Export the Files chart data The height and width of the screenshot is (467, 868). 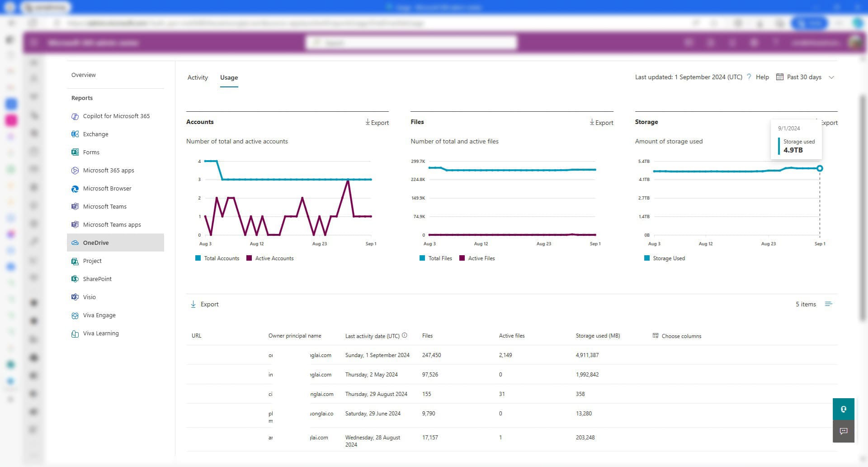coord(601,123)
